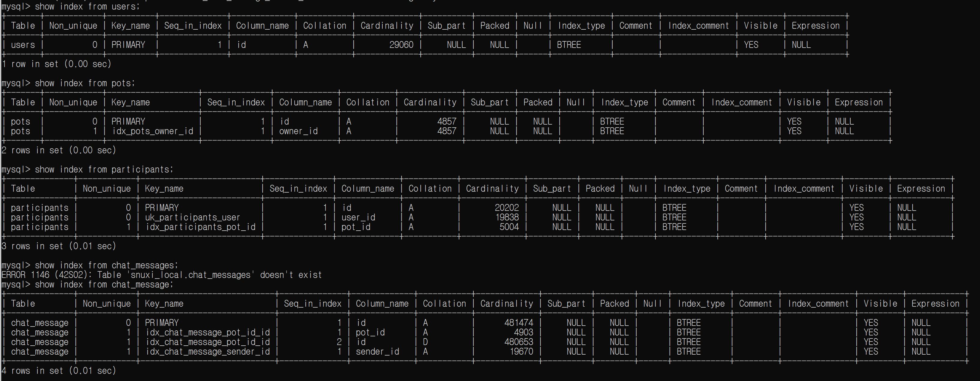Click the ERROR 1146 message line
980x381 pixels.
coord(162,275)
